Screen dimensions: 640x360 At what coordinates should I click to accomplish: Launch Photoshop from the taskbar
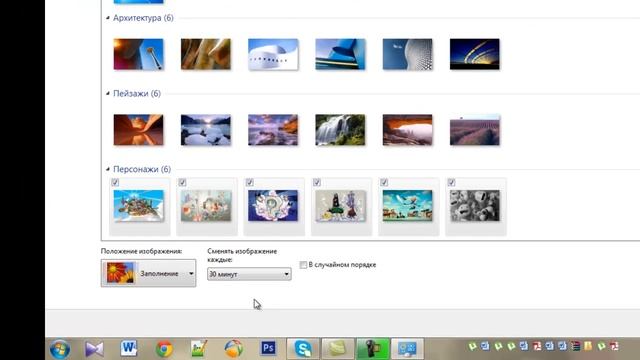pos(268,348)
